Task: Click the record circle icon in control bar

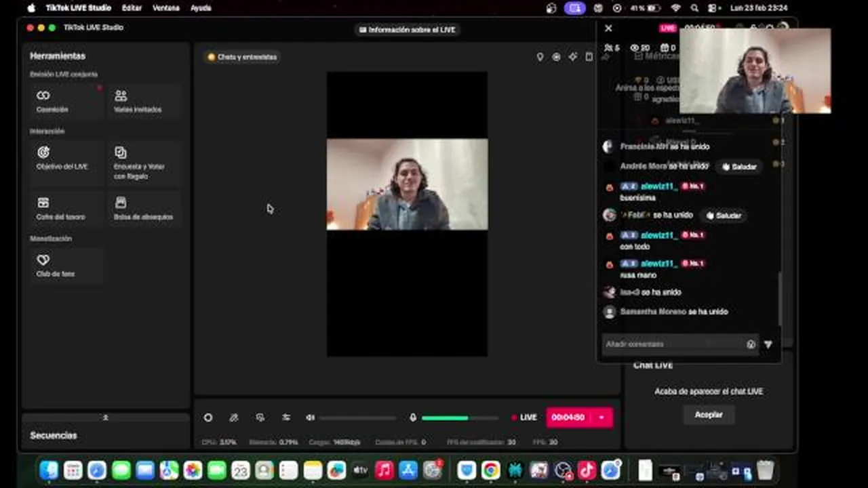Action: [x=208, y=418]
